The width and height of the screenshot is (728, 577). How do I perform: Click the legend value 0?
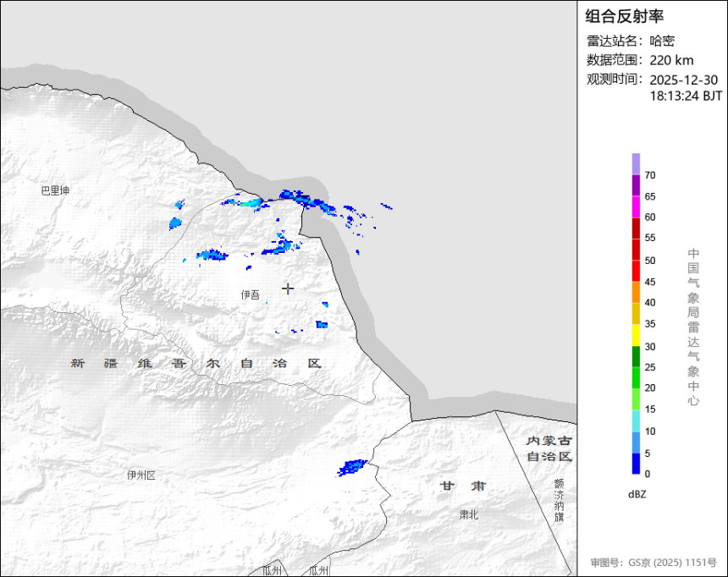click(x=648, y=474)
